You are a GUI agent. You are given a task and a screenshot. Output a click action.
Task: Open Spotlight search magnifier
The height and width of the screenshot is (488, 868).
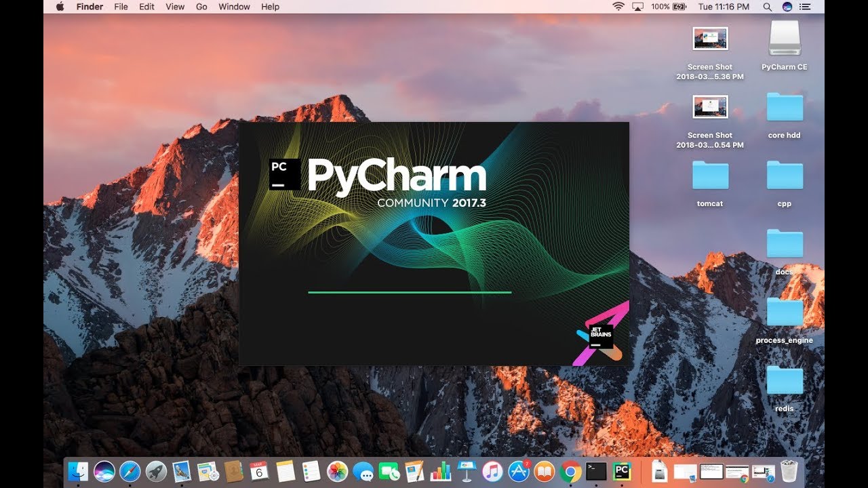coord(768,7)
